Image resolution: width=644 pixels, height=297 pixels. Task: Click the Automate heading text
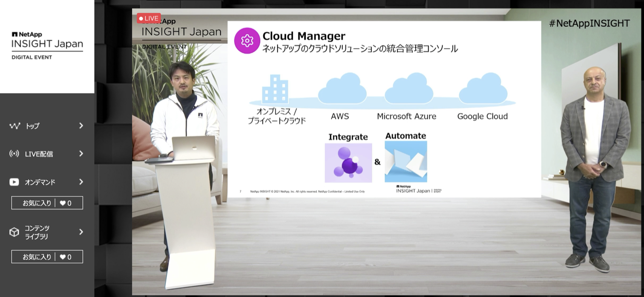[406, 136]
